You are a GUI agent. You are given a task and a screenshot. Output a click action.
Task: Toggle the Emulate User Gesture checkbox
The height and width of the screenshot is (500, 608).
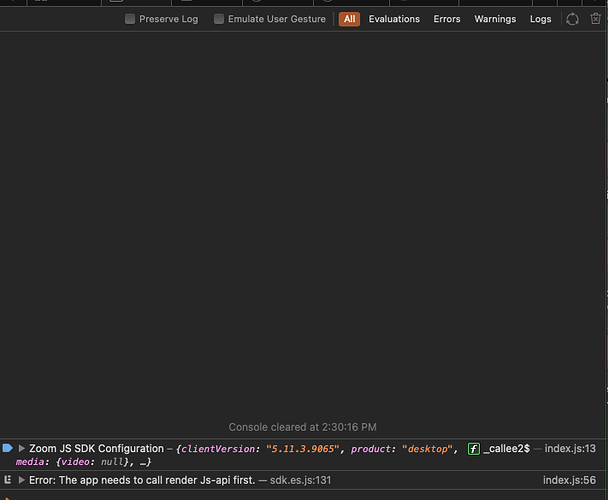coord(219,19)
